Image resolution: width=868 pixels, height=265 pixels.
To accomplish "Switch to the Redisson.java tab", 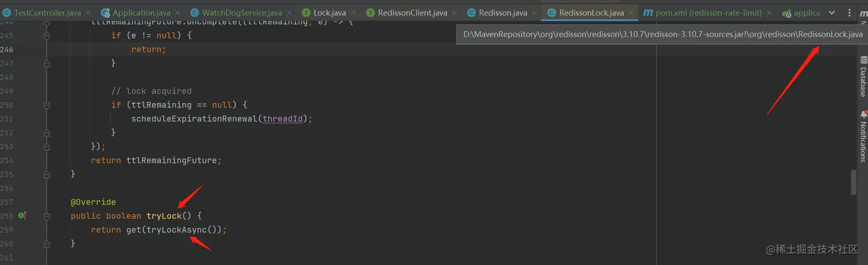I will pos(502,12).
